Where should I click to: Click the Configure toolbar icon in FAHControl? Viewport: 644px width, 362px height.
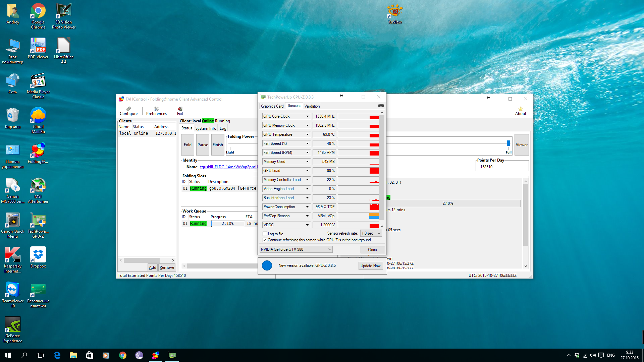tap(128, 111)
